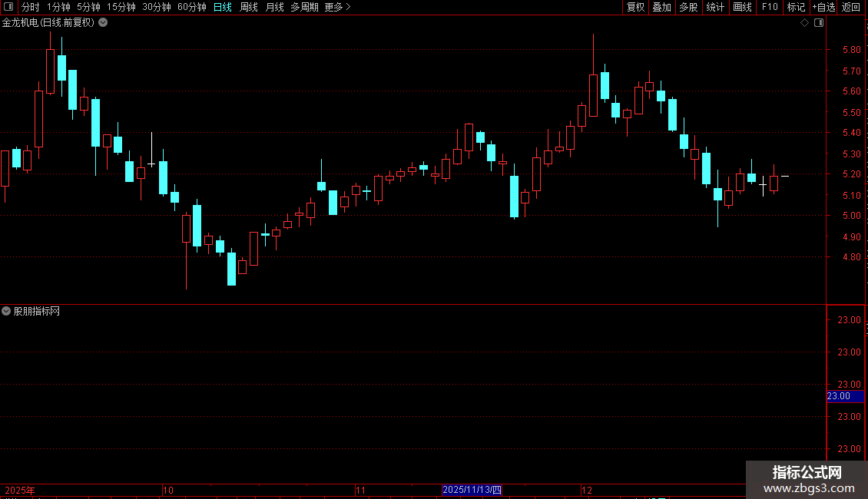Toggle the left panel icon at top-left
The height and width of the screenshot is (499, 868).
[x=8, y=7]
